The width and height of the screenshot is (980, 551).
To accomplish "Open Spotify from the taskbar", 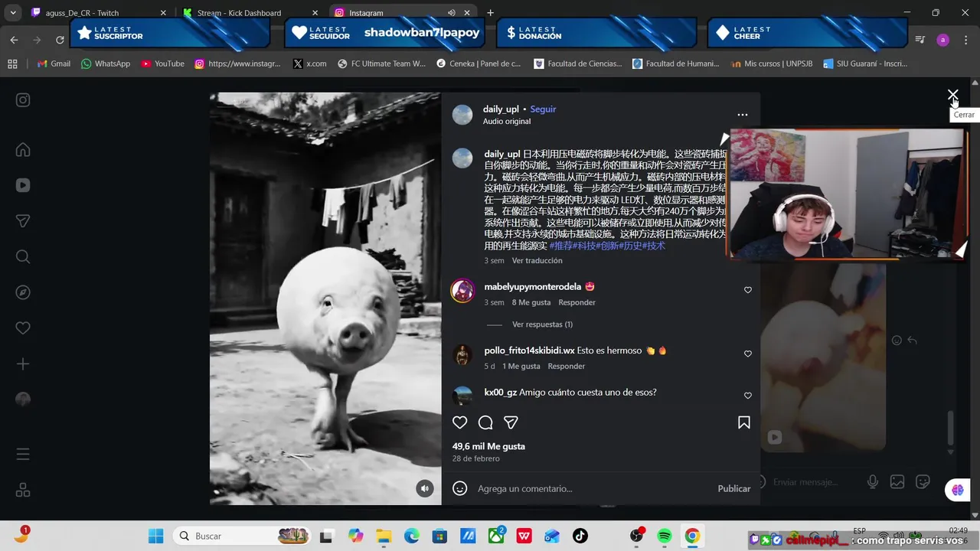I will [665, 536].
